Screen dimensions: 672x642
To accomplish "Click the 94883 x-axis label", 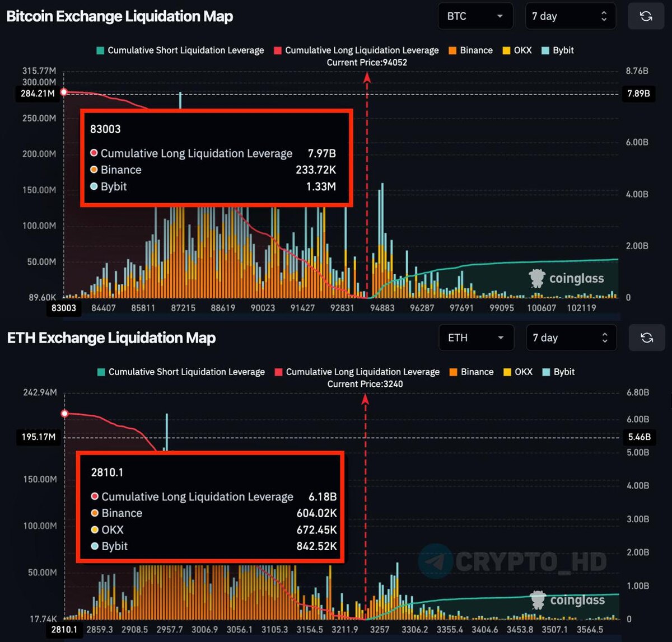I will click(382, 308).
